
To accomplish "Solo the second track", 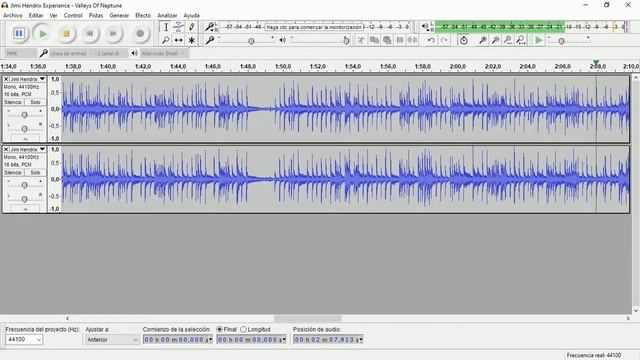I will tap(35, 172).
